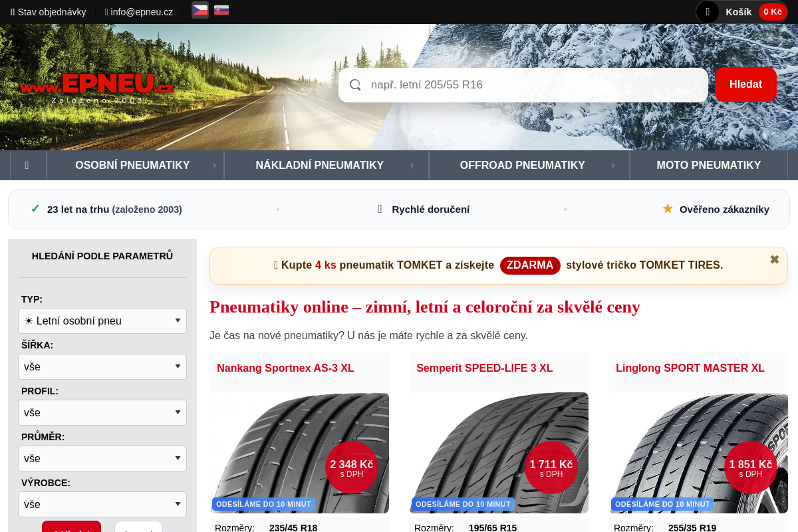Viewport: 798px width, 532px height.
Task: Open the NÁKLADNÍ PNEUMATIKY menu
Action: click(x=327, y=165)
